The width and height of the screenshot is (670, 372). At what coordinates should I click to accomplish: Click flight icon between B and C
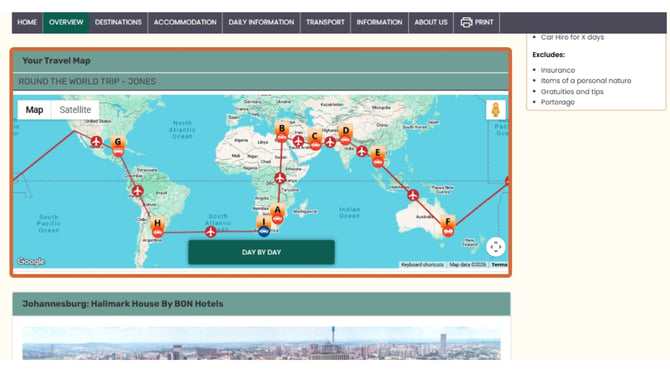click(298, 140)
